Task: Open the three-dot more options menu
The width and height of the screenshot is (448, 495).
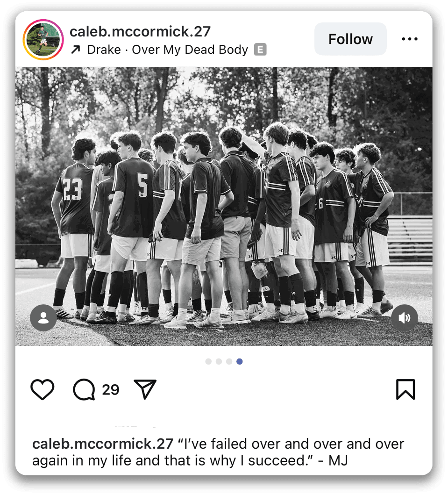Action: pyautogui.click(x=410, y=39)
